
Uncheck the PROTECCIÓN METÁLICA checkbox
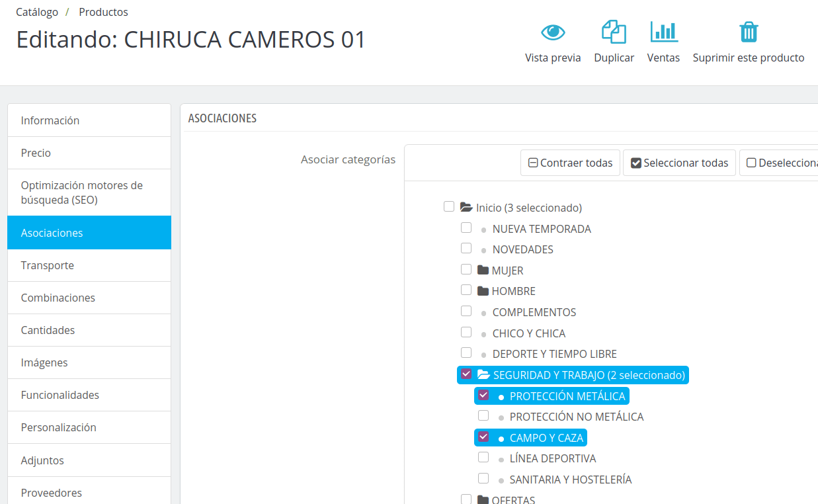coord(483,395)
